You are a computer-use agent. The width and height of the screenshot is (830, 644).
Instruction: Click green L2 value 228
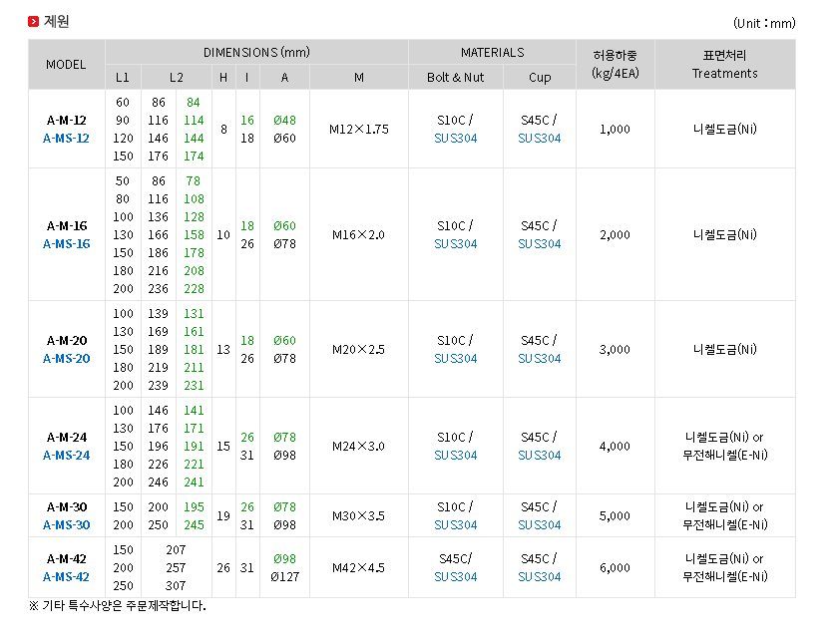coord(194,289)
